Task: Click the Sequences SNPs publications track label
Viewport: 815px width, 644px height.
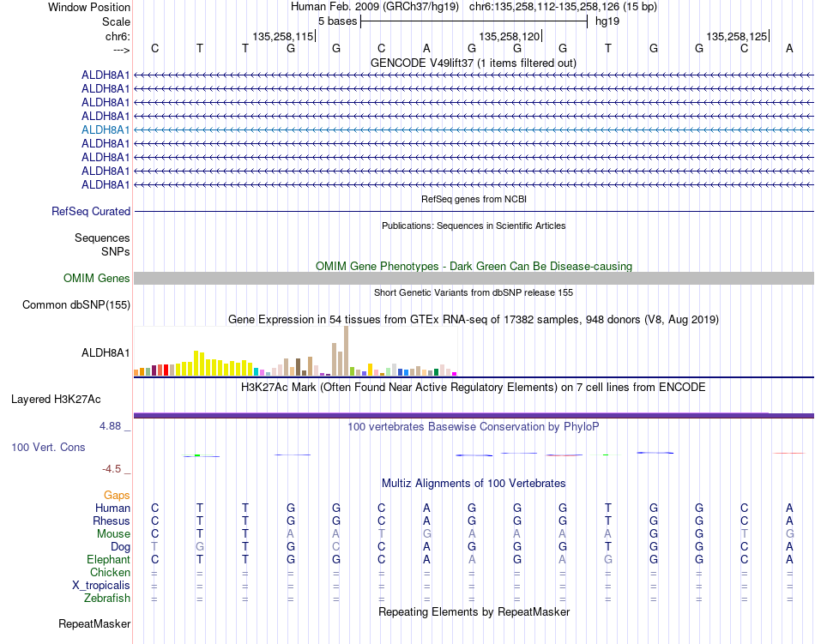Action: (x=102, y=244)
